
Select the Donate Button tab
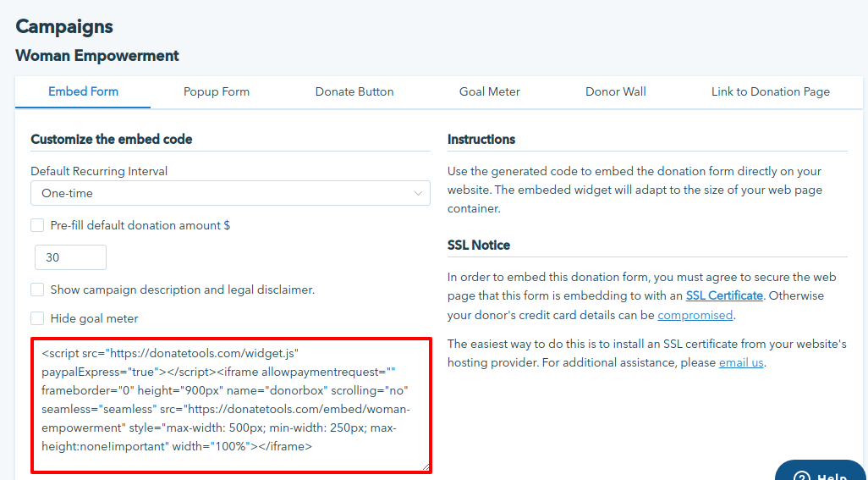[354, 91]
